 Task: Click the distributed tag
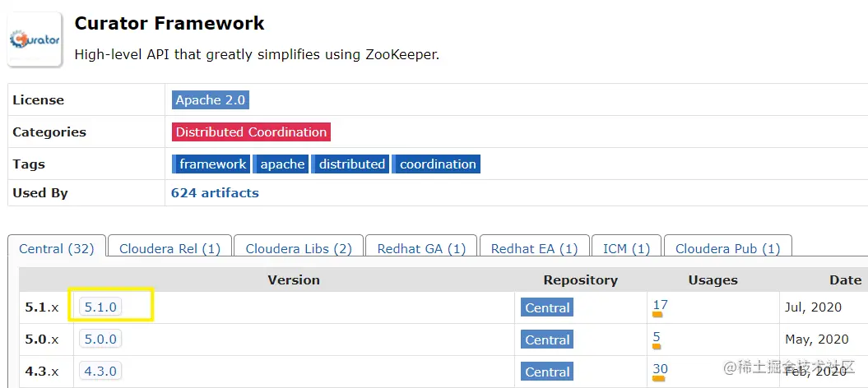click(x=351, y=164)
